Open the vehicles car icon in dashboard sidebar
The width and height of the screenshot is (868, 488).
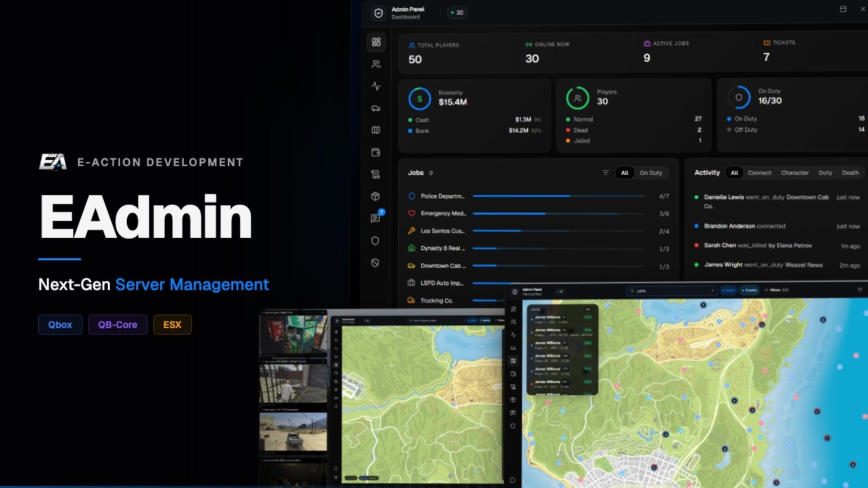click(x=376, y=108)
